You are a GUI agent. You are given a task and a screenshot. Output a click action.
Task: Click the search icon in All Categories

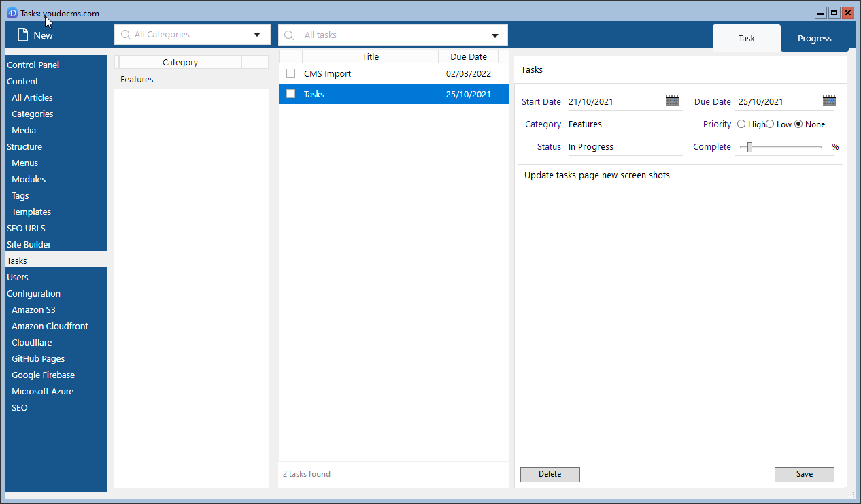(x=125, y=35)
